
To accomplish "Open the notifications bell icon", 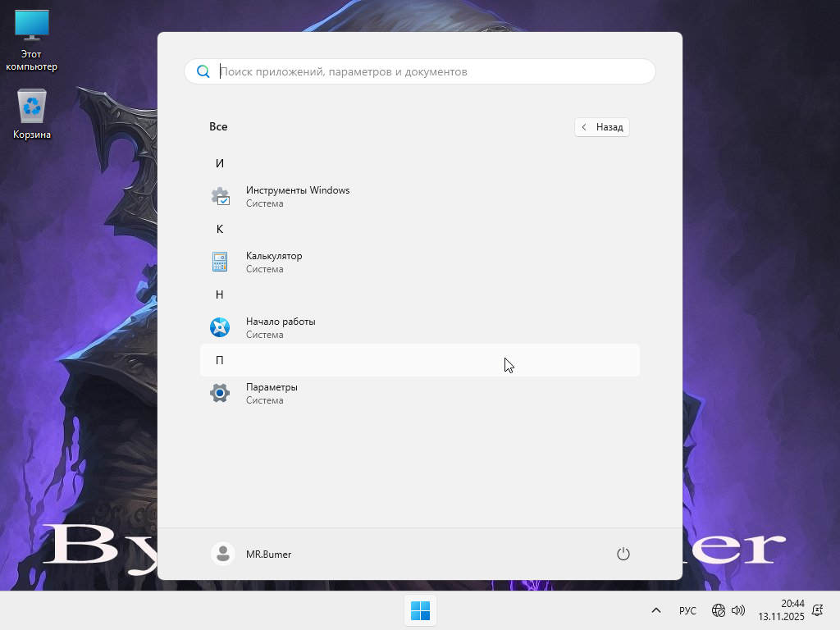I will click(x=817, y=610).
